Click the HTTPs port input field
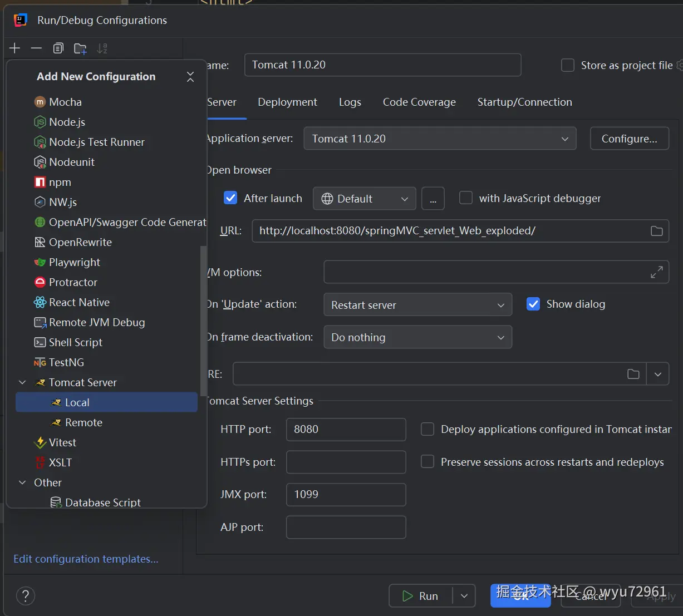Image resolution: width=683 pixels, height=616 pixels. pyautogui.click(x=346, y=462)
